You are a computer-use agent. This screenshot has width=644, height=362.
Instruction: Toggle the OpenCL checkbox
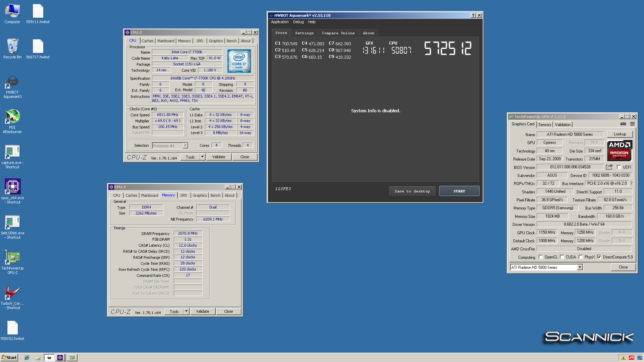(541, 257)
